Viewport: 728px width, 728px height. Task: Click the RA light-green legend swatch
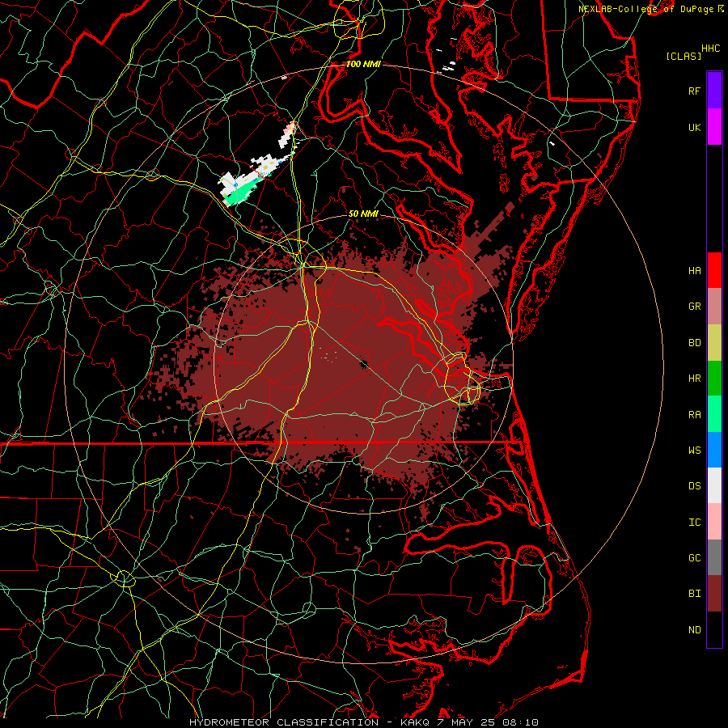[714, 414]
